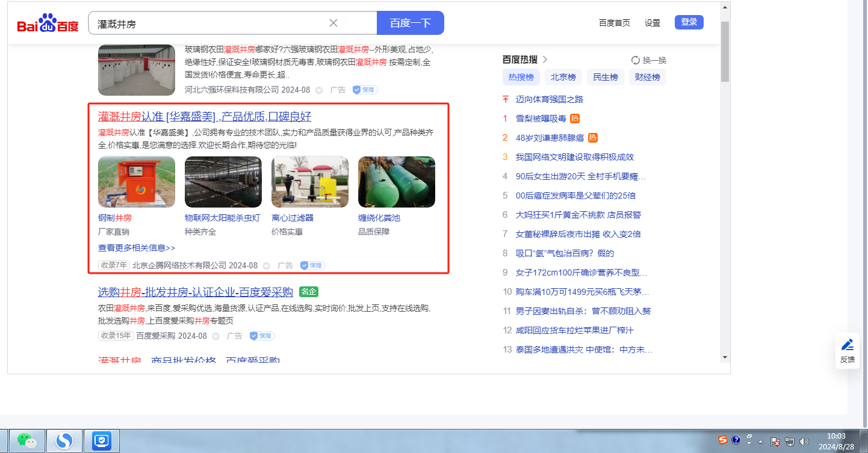Image resolution: width=868 pixels, height=453 pixels.
Task: Expand ad dropdown in 河北六强环保科技 result
Action: point(319,90)
